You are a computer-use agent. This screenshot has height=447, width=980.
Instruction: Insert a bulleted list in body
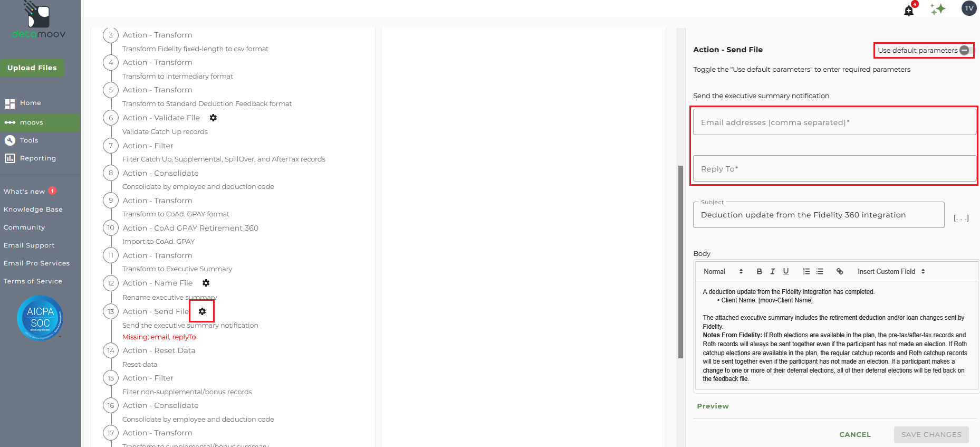(820, 271)
